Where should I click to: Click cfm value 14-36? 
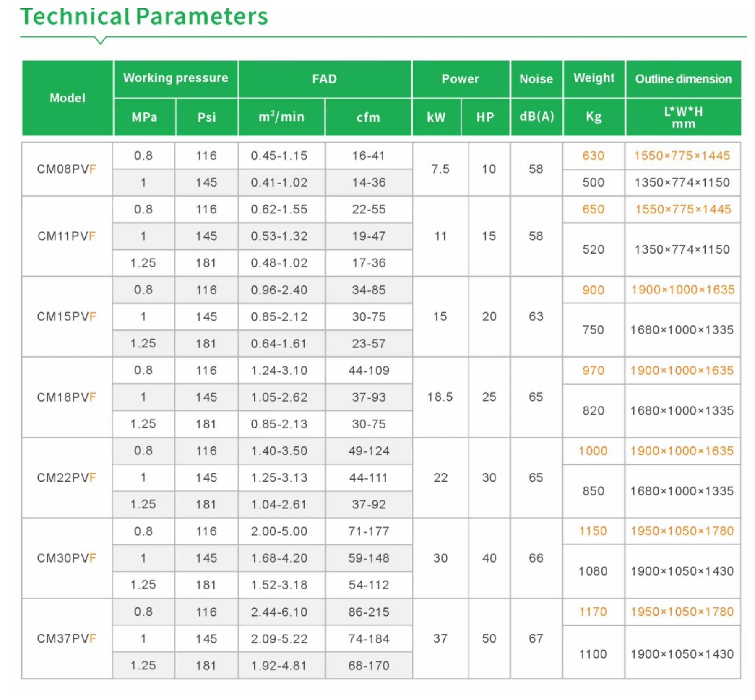click(x=368, y=183)
